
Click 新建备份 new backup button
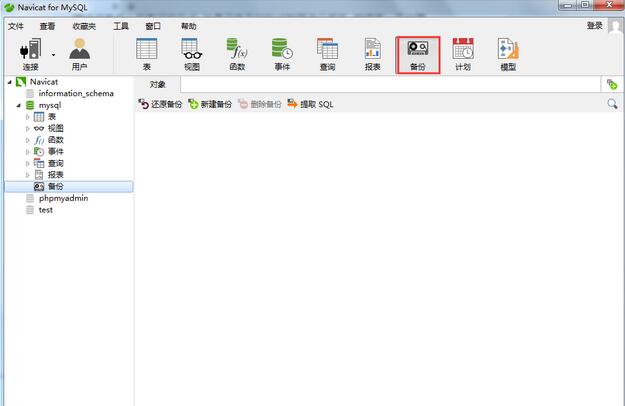pos(210,104)
